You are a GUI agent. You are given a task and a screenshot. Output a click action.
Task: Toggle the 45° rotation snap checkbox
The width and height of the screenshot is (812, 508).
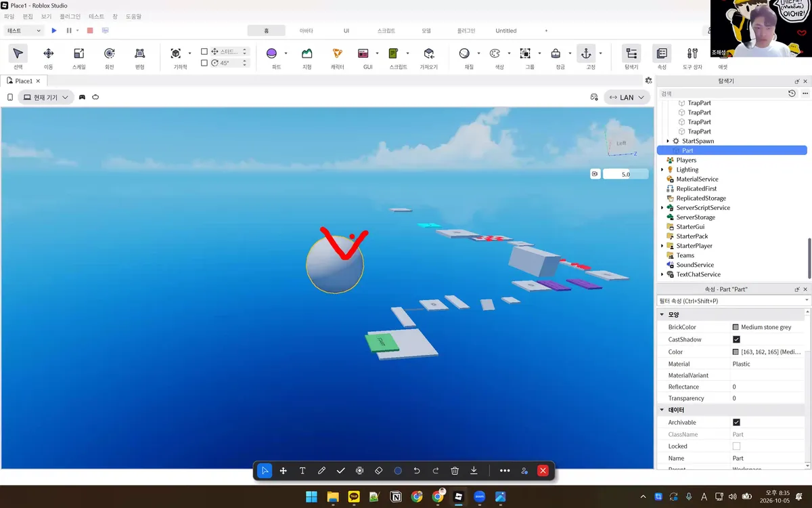tap(204, 63)
